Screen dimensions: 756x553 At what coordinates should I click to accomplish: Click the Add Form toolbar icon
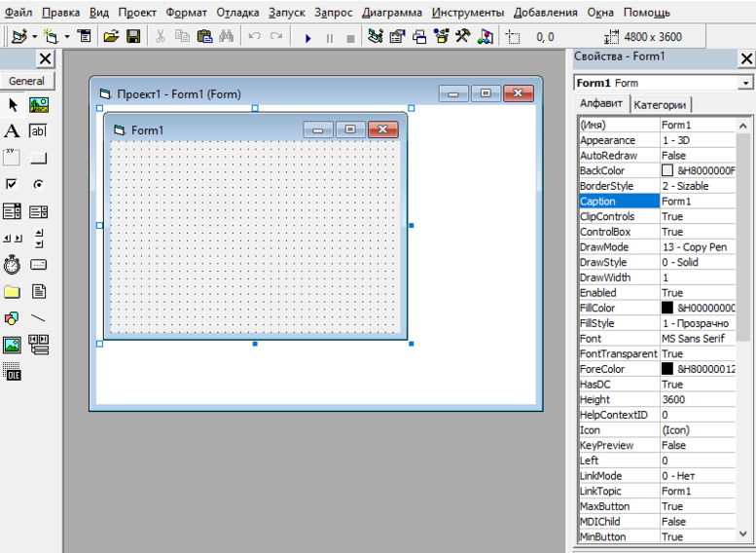51,37
